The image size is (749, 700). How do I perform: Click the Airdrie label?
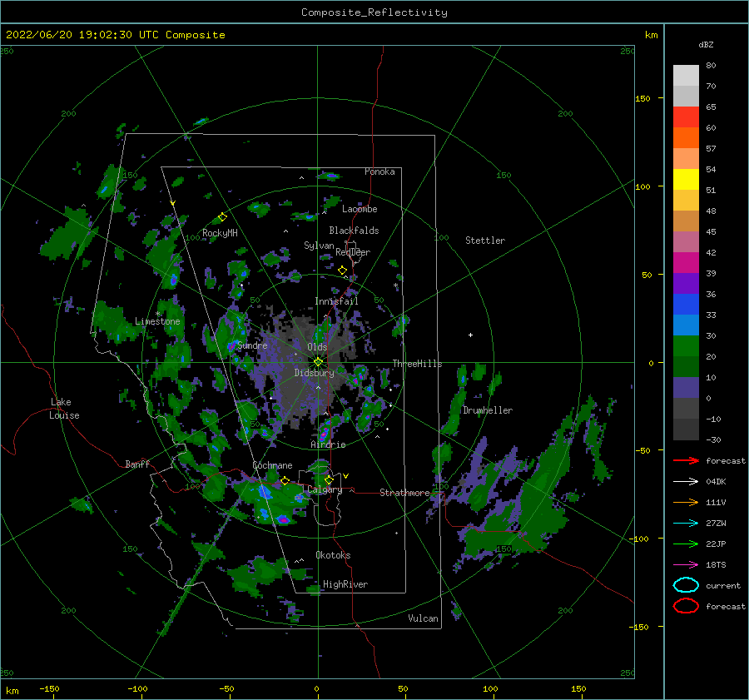tap(328, 444)
